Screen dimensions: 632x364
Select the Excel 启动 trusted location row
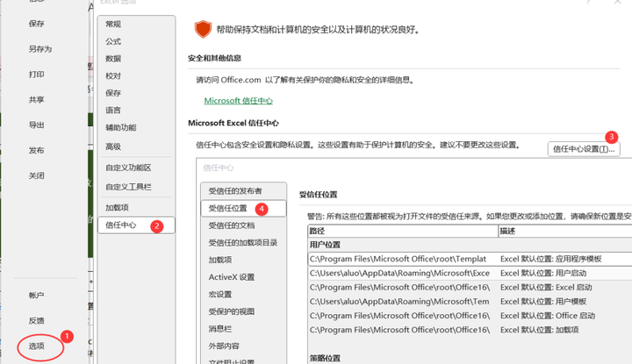(470, 287)
